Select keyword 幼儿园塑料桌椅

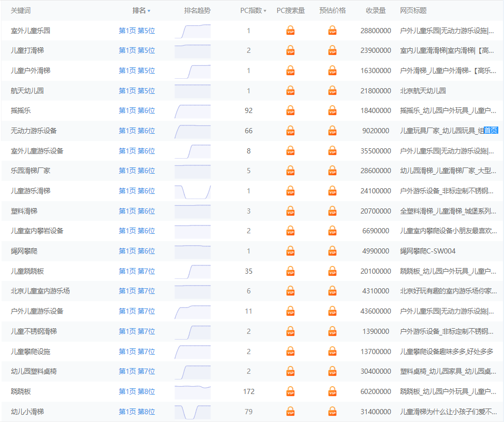point(34,372)
